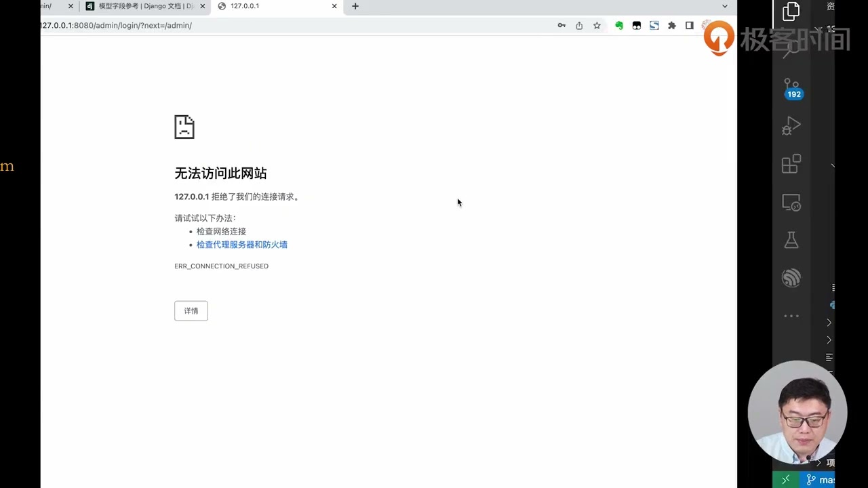Open the 检查代理服务器和防火墙 link
The height and width of the screenshot is (488, 868).
click(242, 245)
